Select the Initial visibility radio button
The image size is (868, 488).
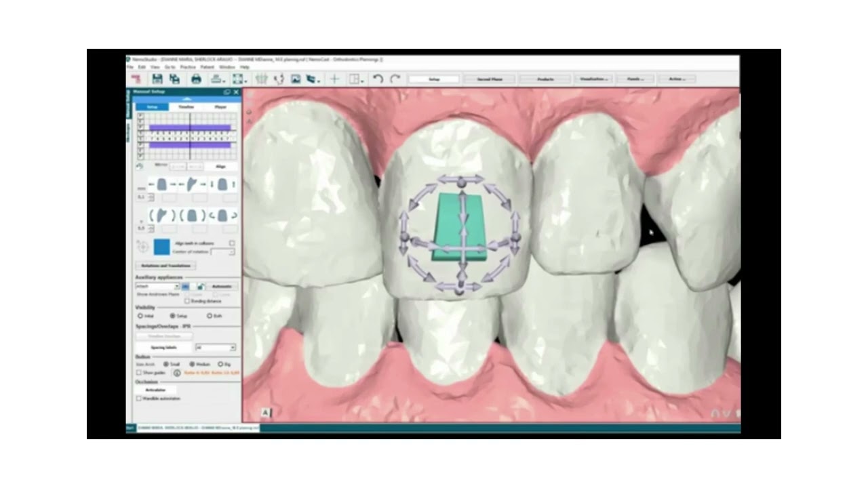[x=140, y=316]
